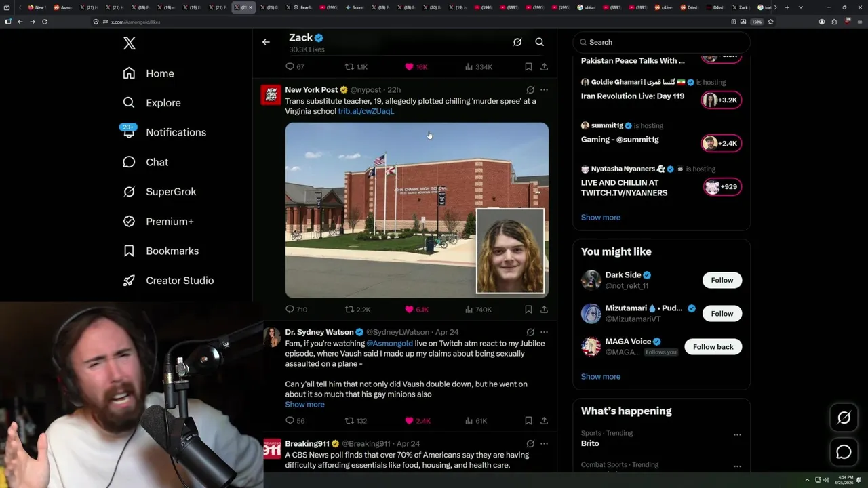Toggle the 6.1K like heart
This screenshot has height=488, width=868.
pos(416,310)
